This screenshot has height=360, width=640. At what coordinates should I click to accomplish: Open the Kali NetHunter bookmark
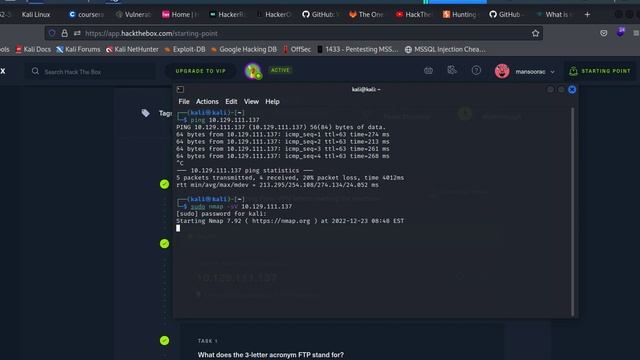pos(132,49)
